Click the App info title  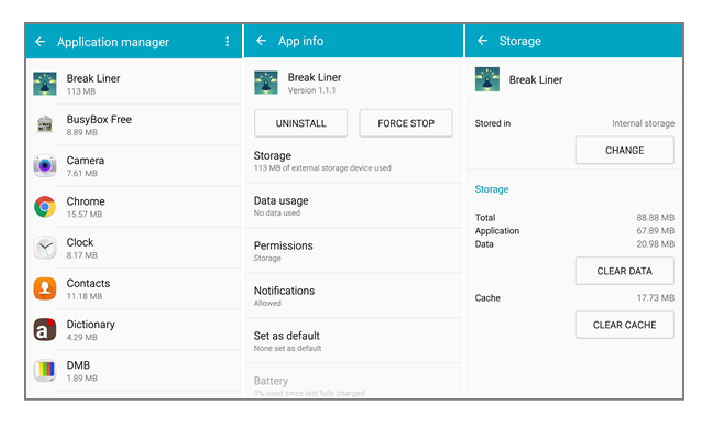(300, 41)
